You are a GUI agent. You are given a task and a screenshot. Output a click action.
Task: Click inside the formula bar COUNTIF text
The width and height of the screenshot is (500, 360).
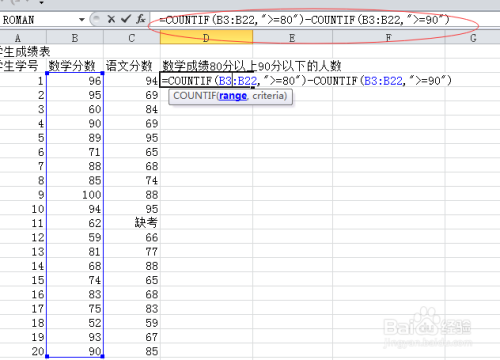(304, 20)
